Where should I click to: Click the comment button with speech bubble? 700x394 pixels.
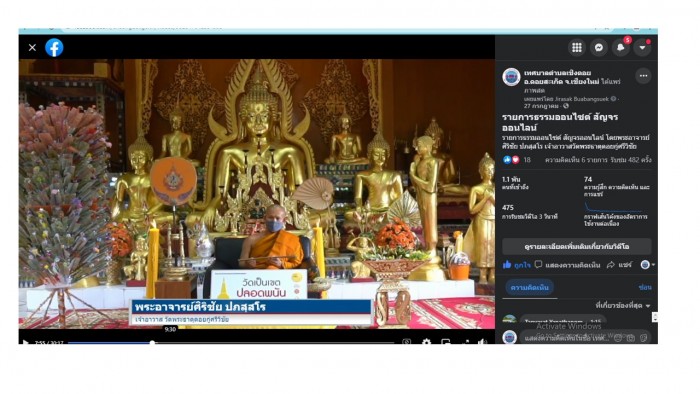pyautogui.click(x=567, y=265)
